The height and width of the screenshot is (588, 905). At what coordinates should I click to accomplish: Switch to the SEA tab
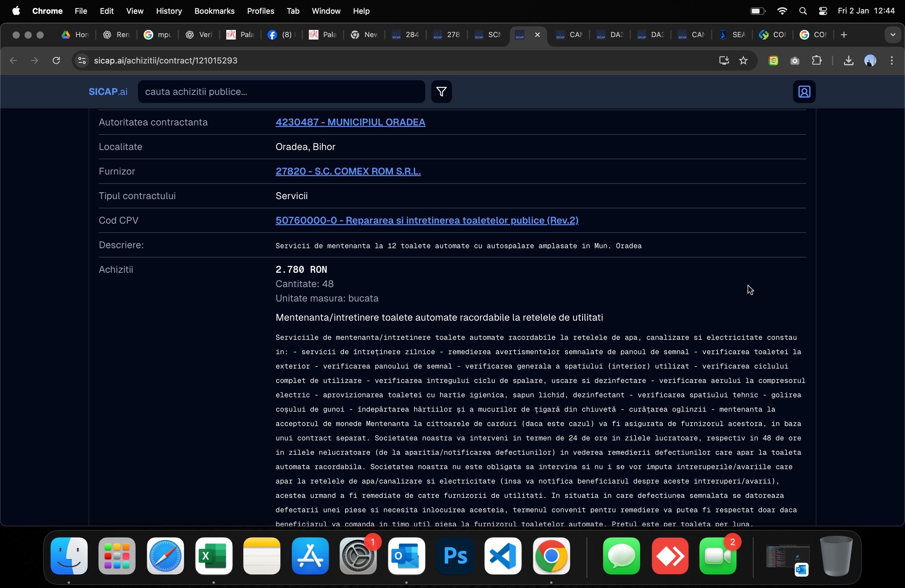(x=732, y=35)
